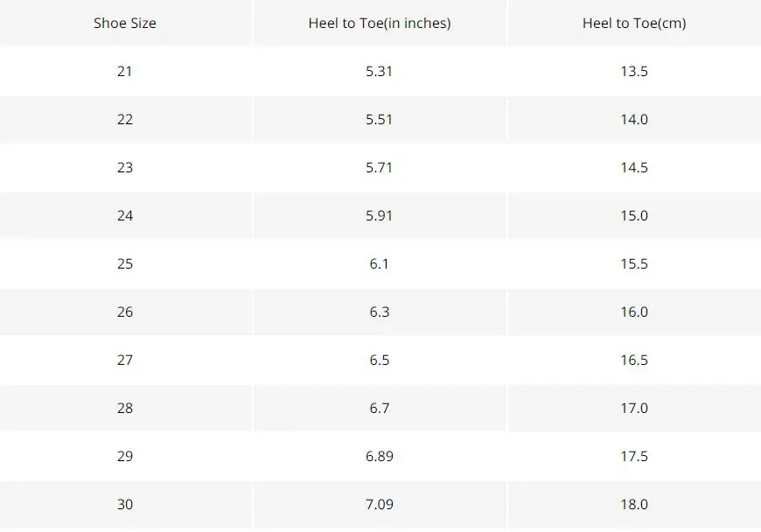Select shoe size 28 cell
Screen dimensions: 761x532
[x=125, y=408]
